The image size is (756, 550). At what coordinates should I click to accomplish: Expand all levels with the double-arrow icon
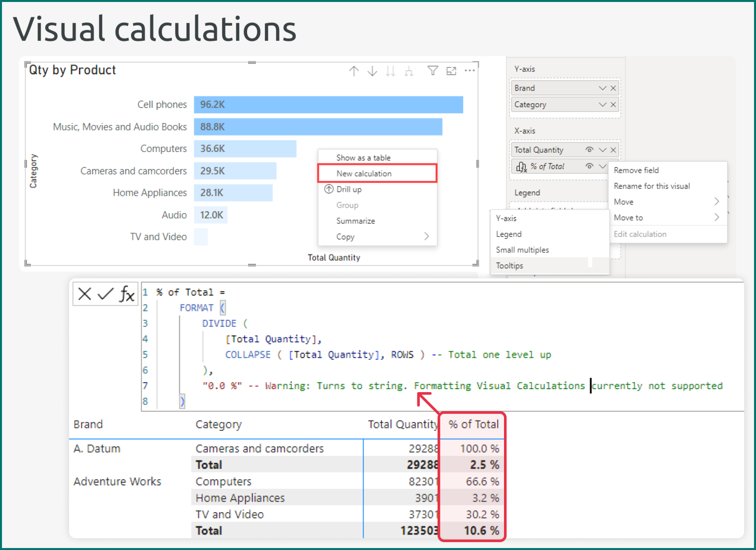pyautogui.click(x=390, y=71)
